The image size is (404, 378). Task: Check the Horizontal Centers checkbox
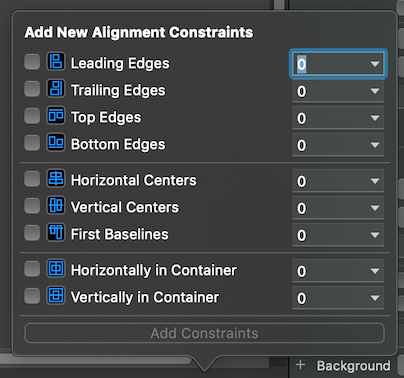[32, 179]
